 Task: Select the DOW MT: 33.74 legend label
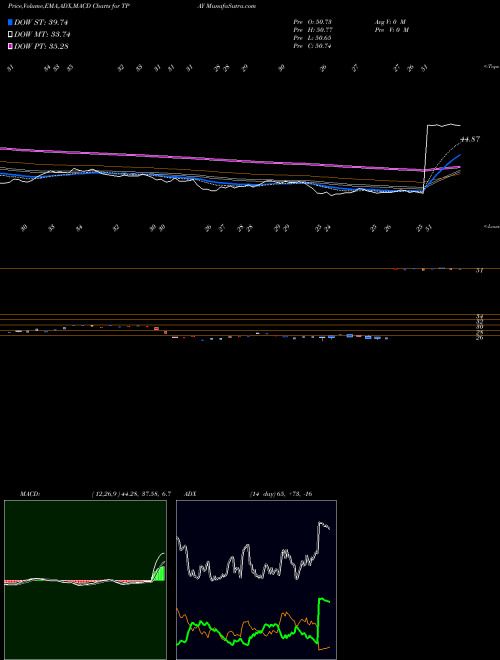pos(42,35)
